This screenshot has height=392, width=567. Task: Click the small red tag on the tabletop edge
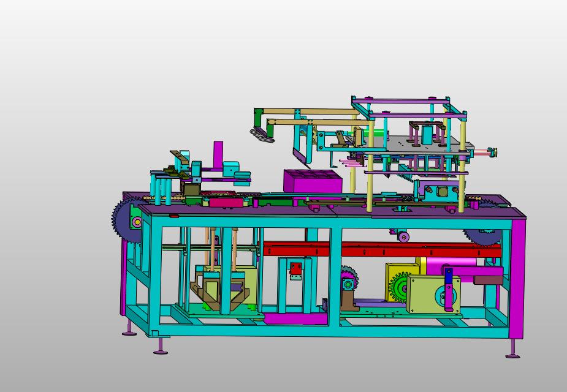coord(174,216)
